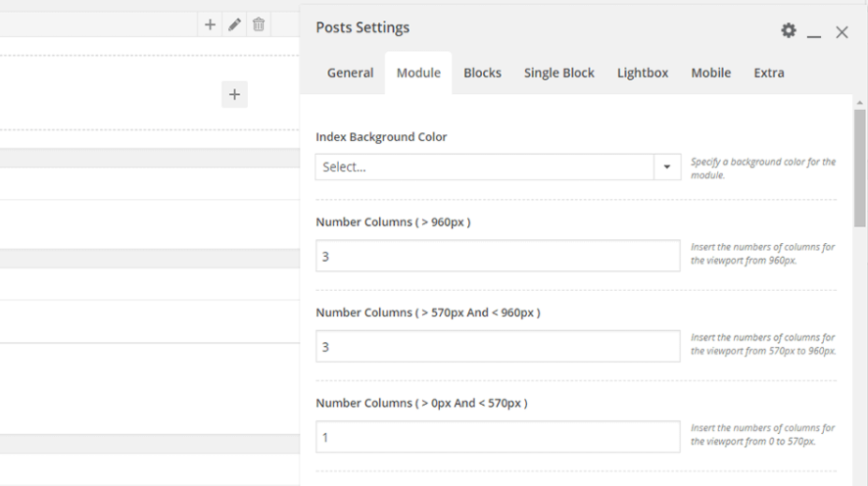Click the plus icon in the row toolbar

pyautogui.click(x=210, y=24)
